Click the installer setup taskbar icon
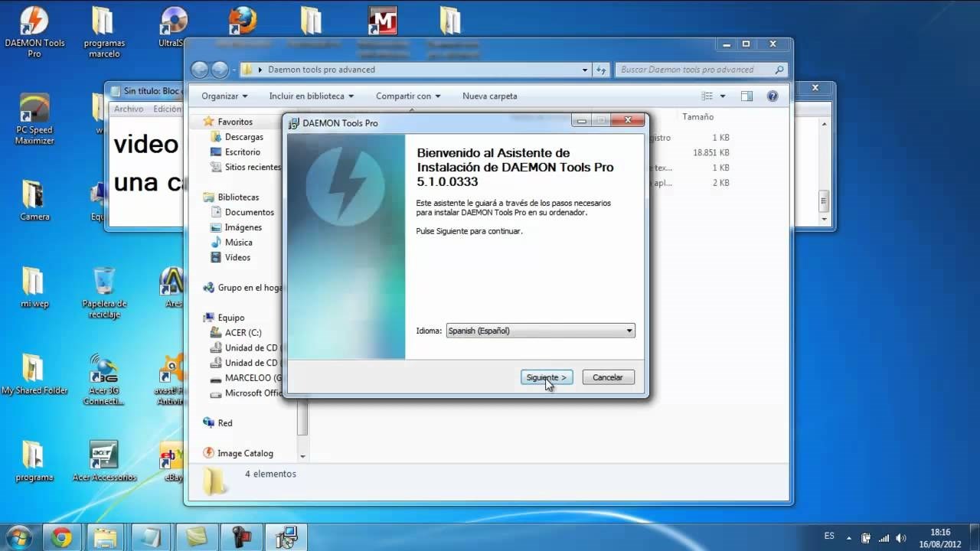Viewport: 980px width, 551px height. [286, 537]
